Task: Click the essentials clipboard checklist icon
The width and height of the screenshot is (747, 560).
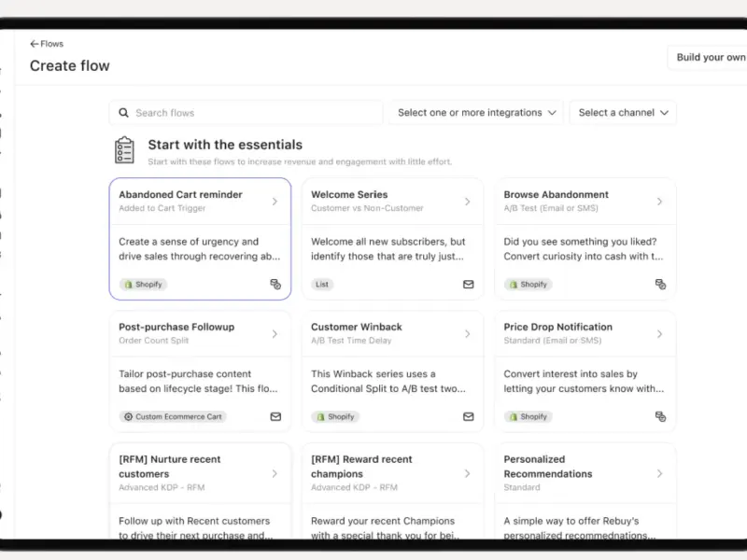Action: coord(124,150)
